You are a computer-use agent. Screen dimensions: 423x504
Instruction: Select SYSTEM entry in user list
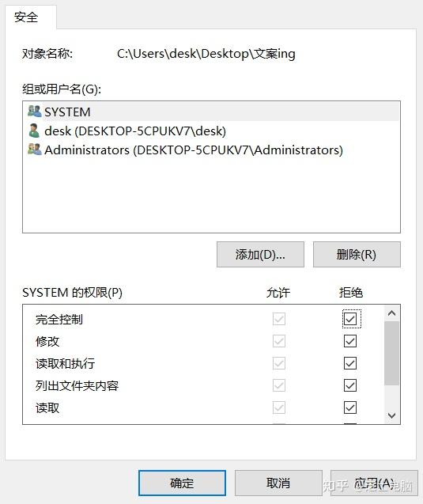(x=211, y=112)
